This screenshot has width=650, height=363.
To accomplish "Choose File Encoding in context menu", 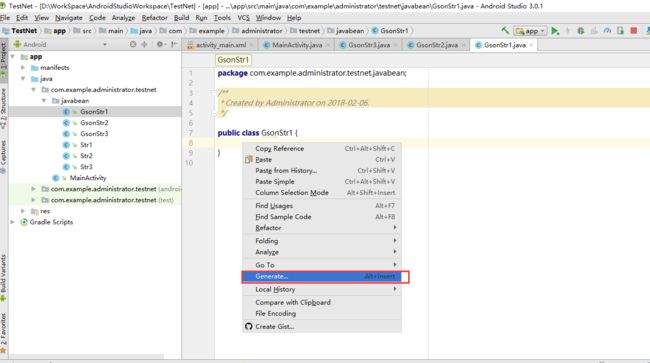I will click(322, 314).
